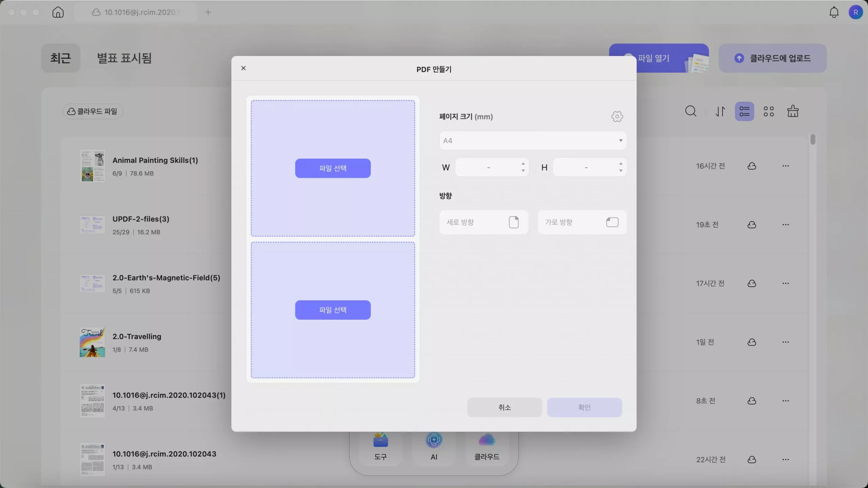Close the PDF 만들기 dialog
868x488 pixels.
click(243, 68)
